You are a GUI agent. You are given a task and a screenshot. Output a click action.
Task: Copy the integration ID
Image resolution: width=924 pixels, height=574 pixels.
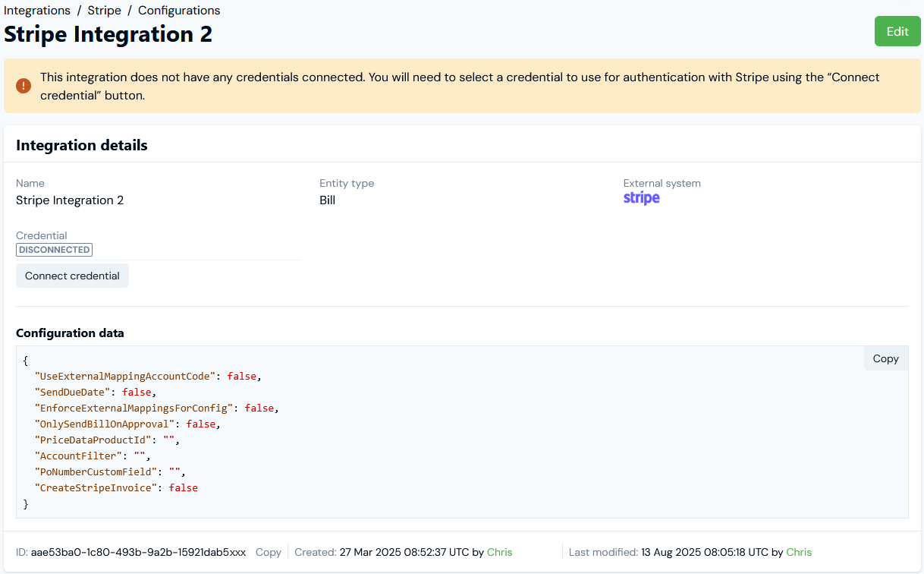tap(269, 552)
